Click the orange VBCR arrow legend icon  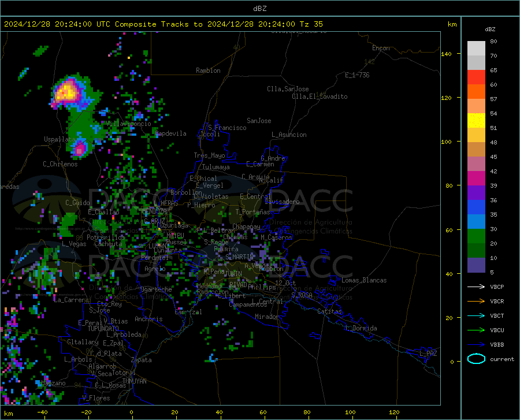pyautogui.click(x=476, y=302)
